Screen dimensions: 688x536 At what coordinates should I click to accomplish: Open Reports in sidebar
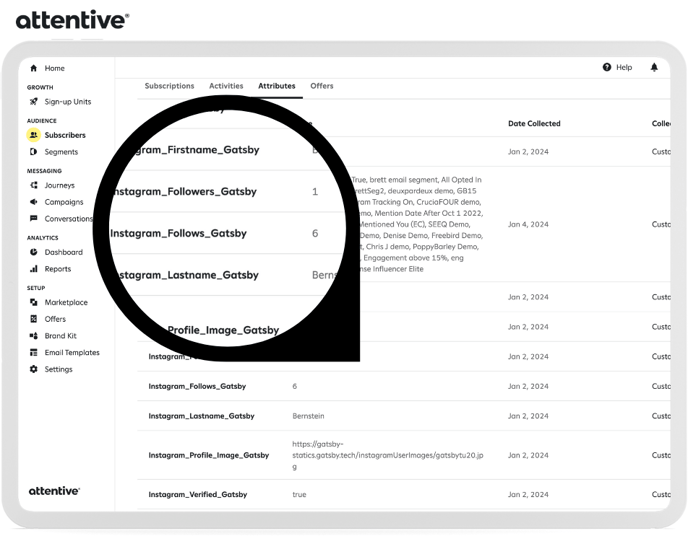pyautogui.click(x=58, y=268)
